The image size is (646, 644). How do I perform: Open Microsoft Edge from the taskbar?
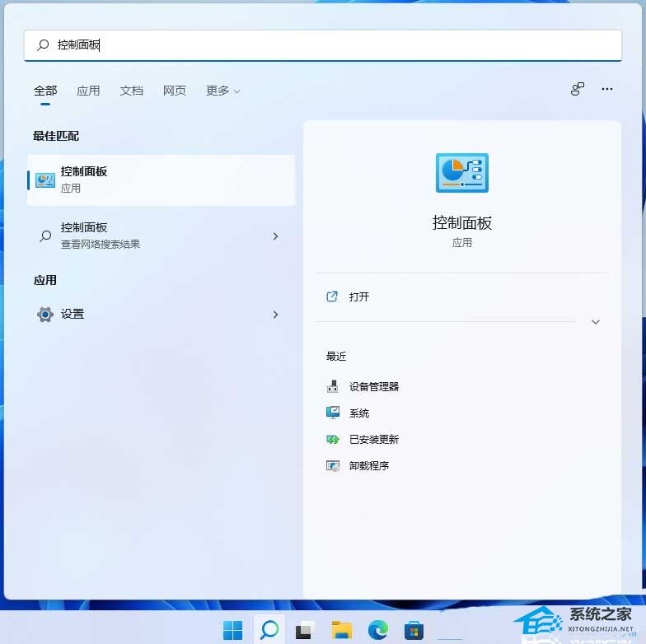(377, 630)
